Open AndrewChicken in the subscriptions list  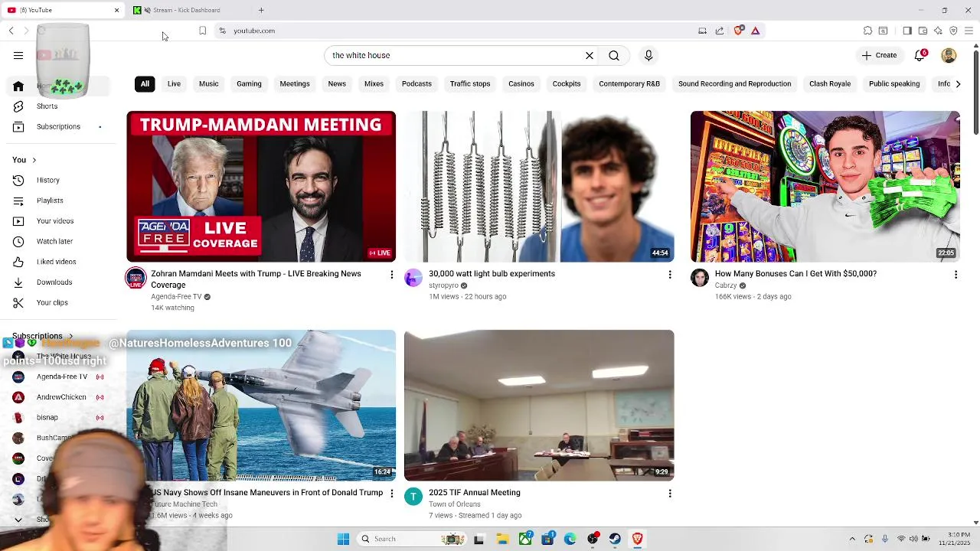click(61, 397)
